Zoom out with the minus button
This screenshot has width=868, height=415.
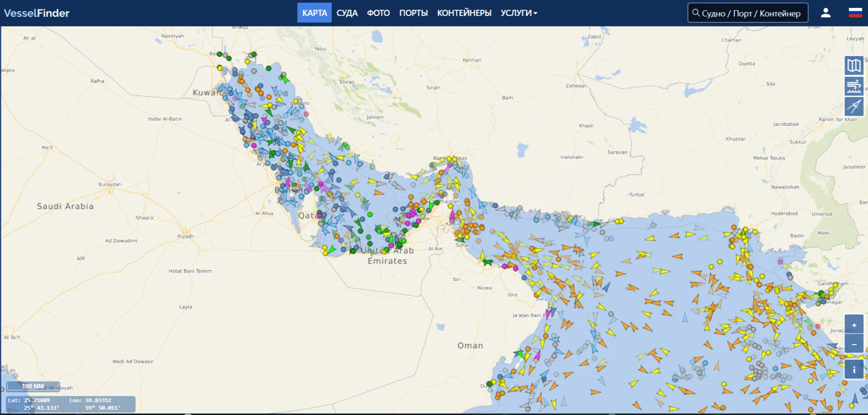click(854, 344)
